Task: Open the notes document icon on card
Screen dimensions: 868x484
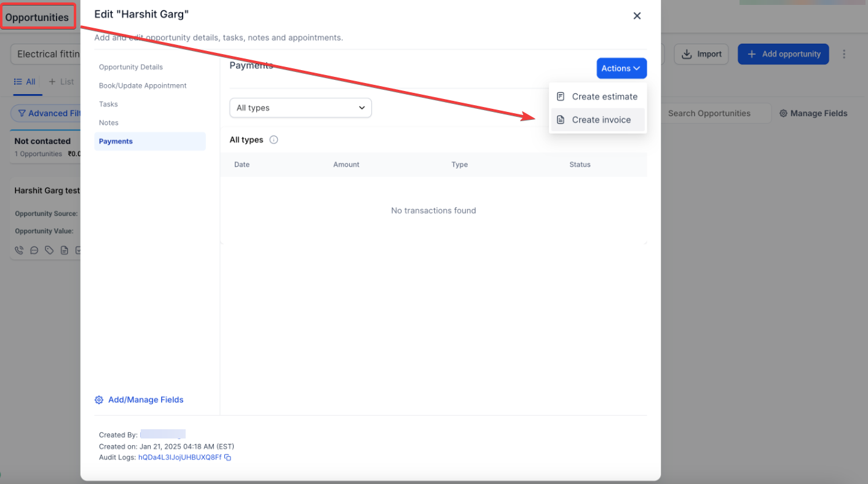Action: [x=64, y=250]
